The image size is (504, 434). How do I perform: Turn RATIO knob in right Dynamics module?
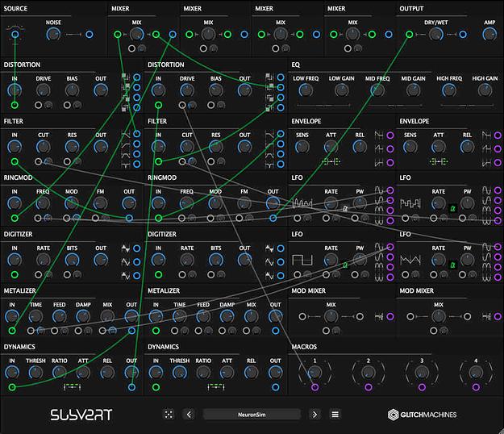(203, 373)
